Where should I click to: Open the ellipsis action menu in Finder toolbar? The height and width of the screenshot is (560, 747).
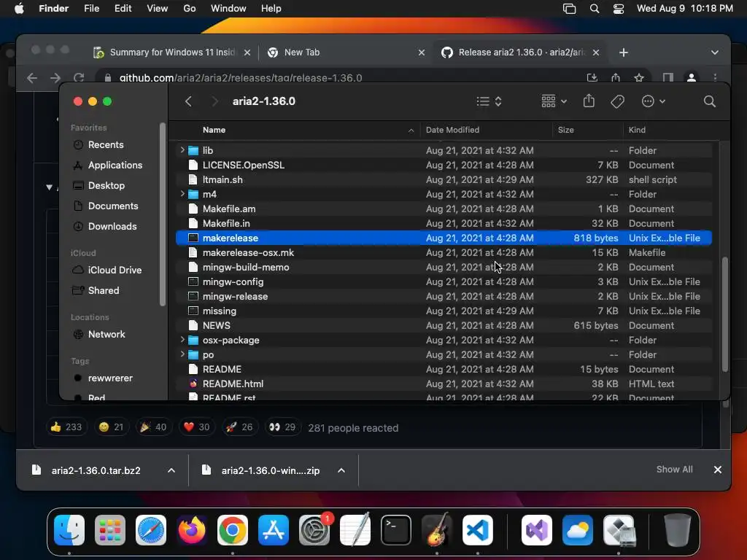pos(653,101)
